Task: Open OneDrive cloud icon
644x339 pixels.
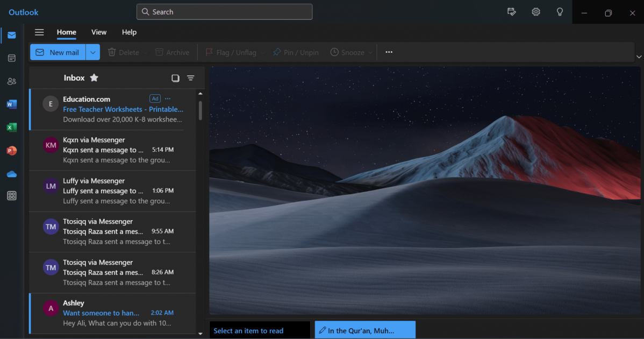Action: (11, 174)
